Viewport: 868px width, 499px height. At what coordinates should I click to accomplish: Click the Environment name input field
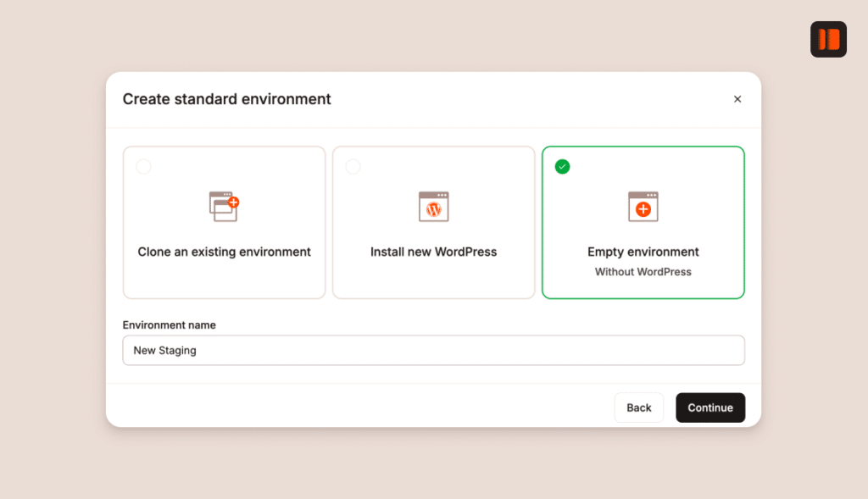[433, 350]
